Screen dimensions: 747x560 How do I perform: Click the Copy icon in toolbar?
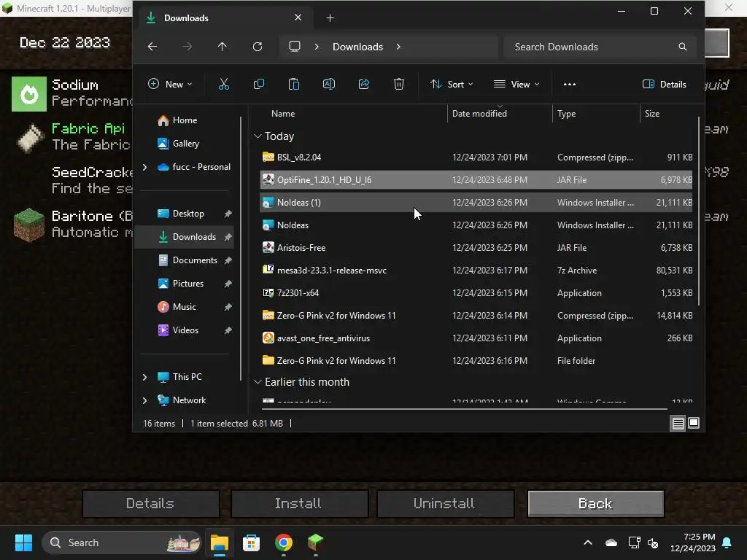(259, 85)
